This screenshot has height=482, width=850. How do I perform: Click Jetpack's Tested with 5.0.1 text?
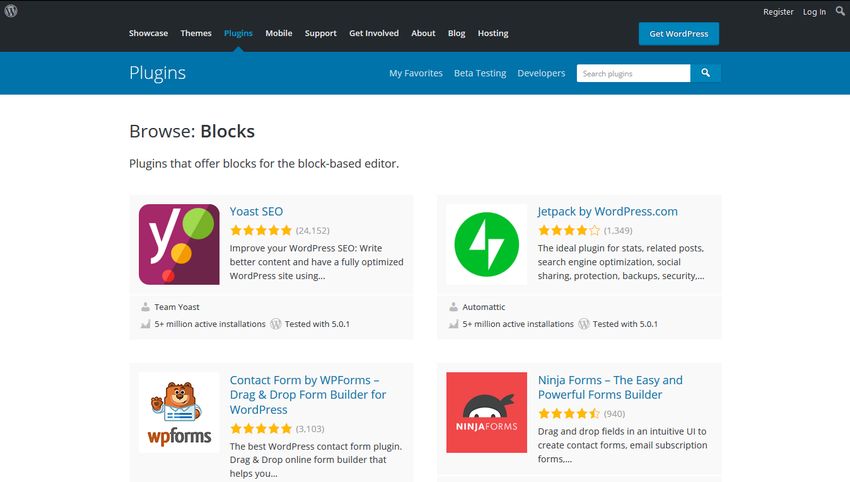click(625, 324)
